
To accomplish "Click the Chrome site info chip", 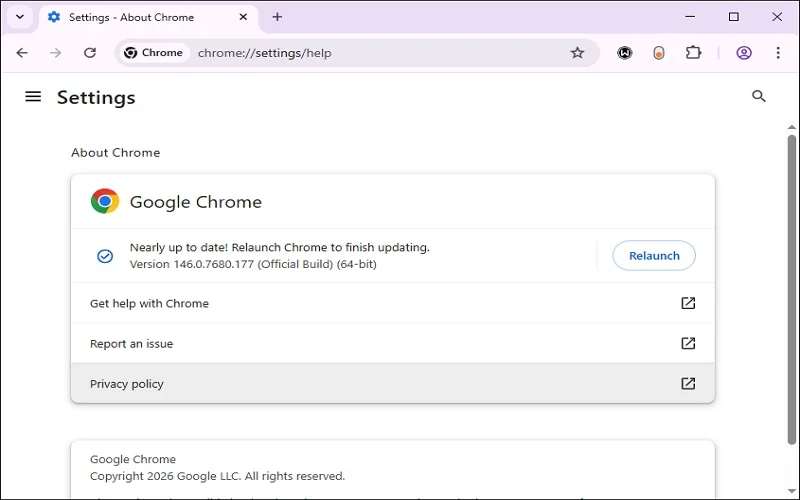I will [154, 53].
